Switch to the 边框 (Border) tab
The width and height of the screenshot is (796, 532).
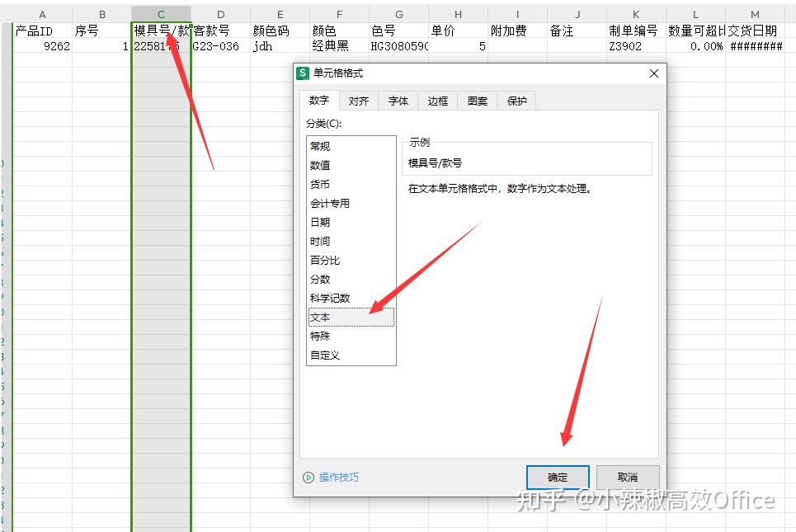click(x=437, y=101)
